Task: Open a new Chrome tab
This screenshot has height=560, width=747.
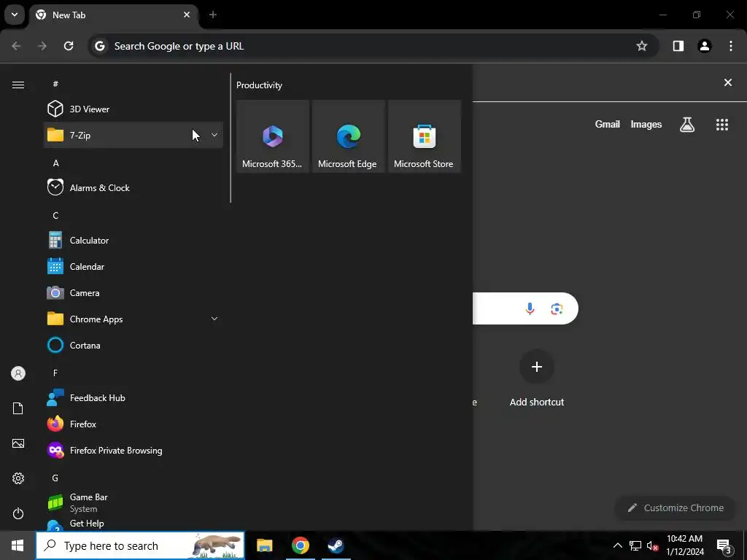Action: [213, 15]
